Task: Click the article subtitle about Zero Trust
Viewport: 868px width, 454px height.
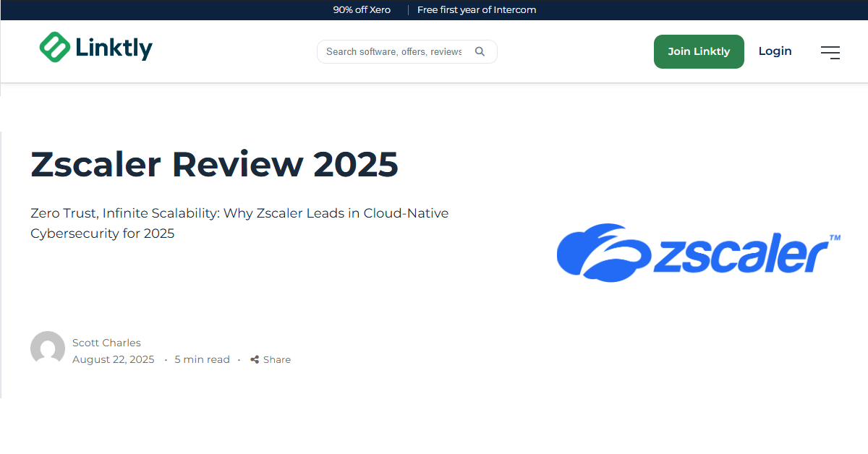Action: pos(239,223)
